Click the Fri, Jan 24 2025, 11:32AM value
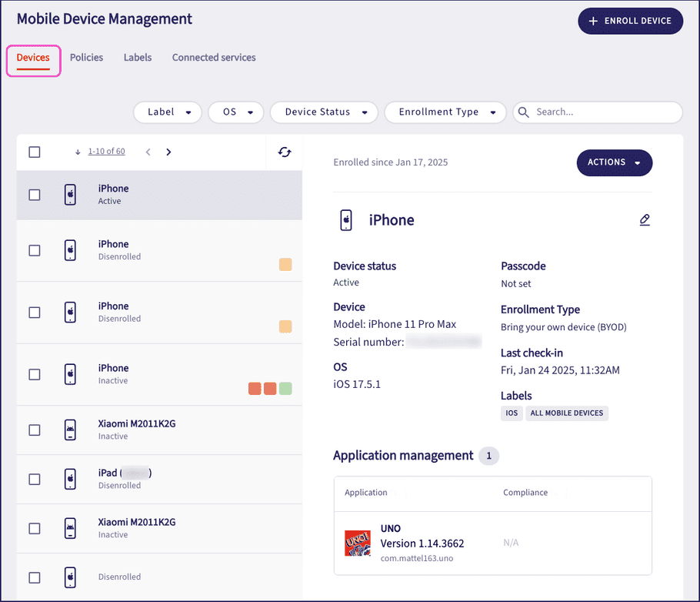The image size is (700, 602). 560,370
